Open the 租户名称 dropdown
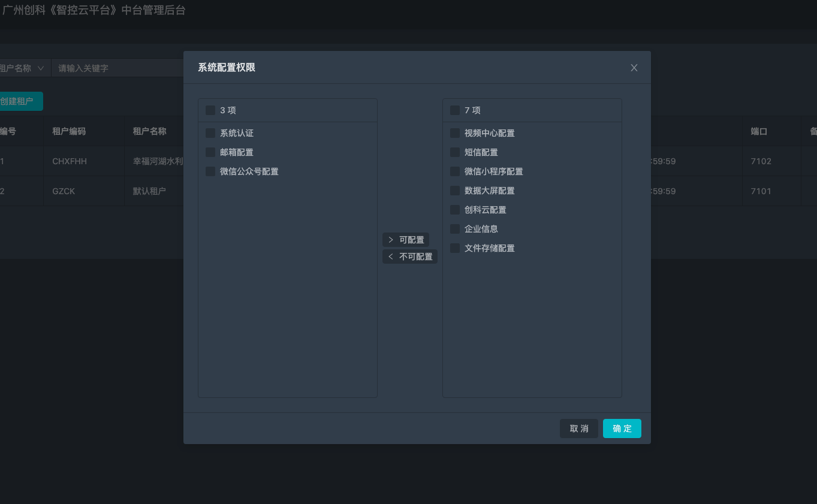The image size is (817, 504). pyautogui.click(x=24, y=68)
